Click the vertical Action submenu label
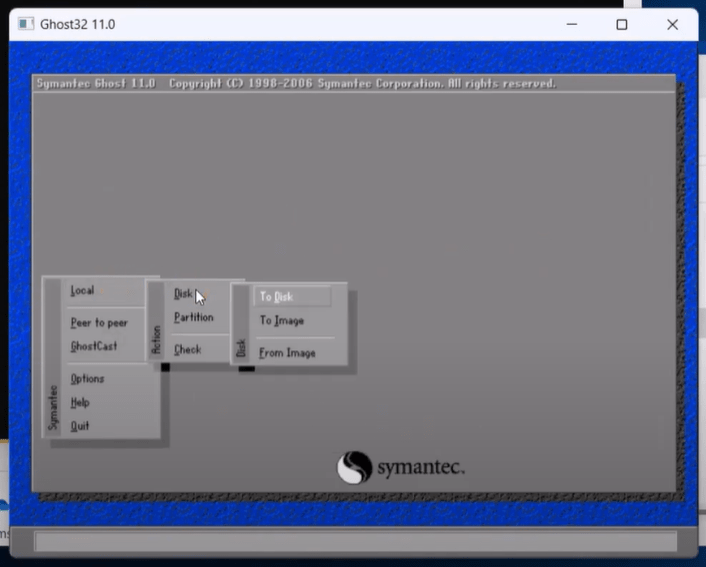 coord(156,340)
